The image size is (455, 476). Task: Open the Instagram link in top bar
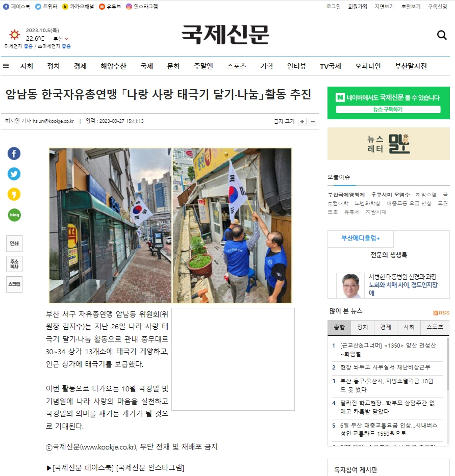(142, 7)
